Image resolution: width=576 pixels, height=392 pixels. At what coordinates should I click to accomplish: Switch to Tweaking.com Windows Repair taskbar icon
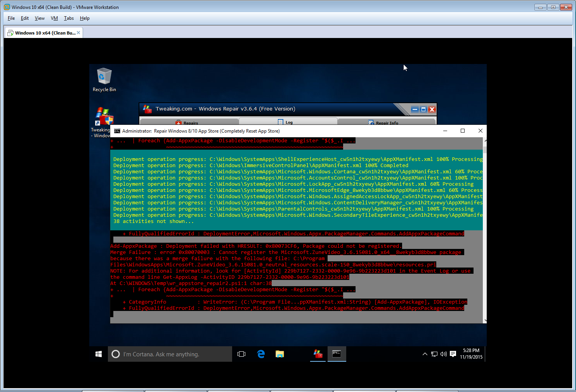pyautogui.click(x=318, y=354)
